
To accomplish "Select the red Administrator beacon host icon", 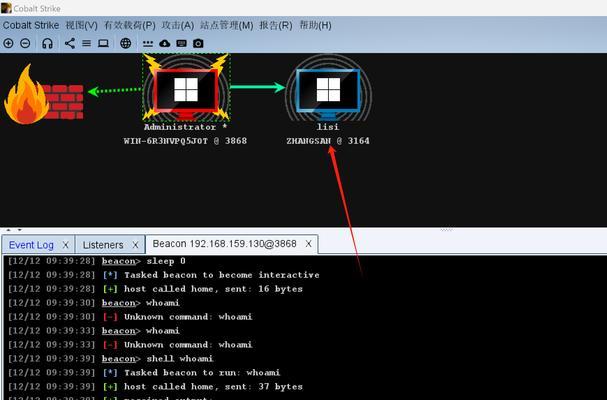I will click(186, 87).
